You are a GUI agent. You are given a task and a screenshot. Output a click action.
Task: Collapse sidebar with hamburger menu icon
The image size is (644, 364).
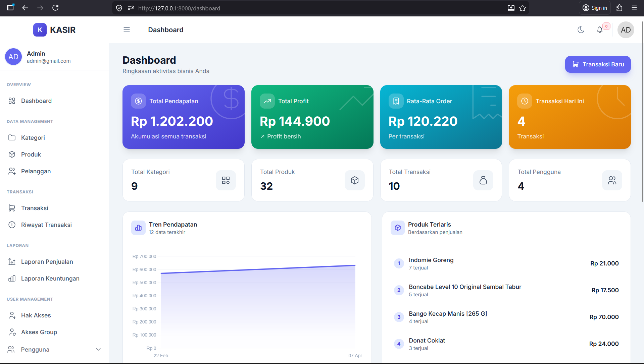pos(127,30)
